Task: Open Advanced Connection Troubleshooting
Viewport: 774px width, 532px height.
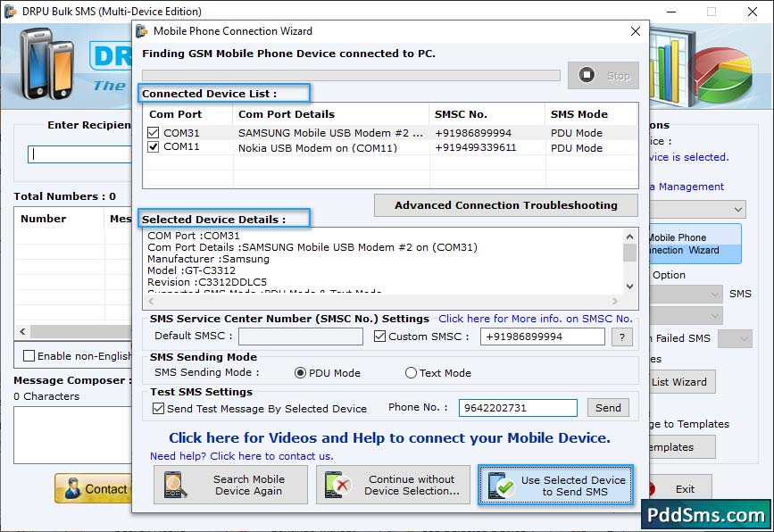Action: click(505, 205)
